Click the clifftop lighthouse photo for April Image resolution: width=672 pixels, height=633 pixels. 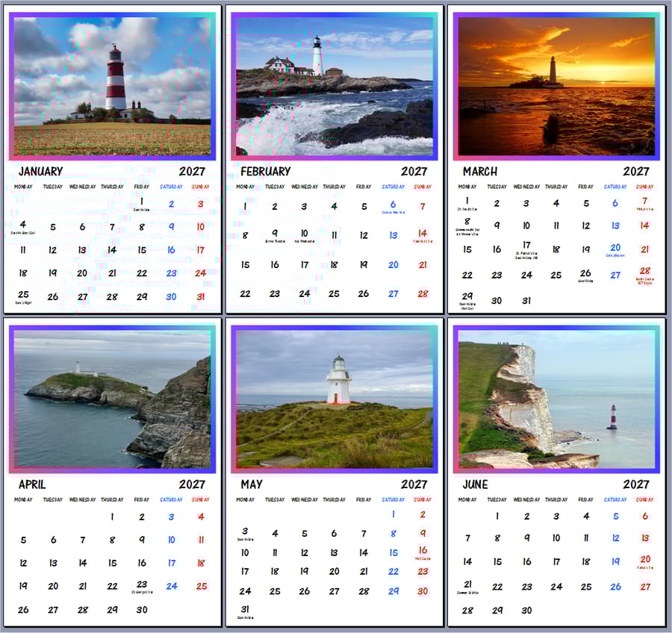point(112,396)
